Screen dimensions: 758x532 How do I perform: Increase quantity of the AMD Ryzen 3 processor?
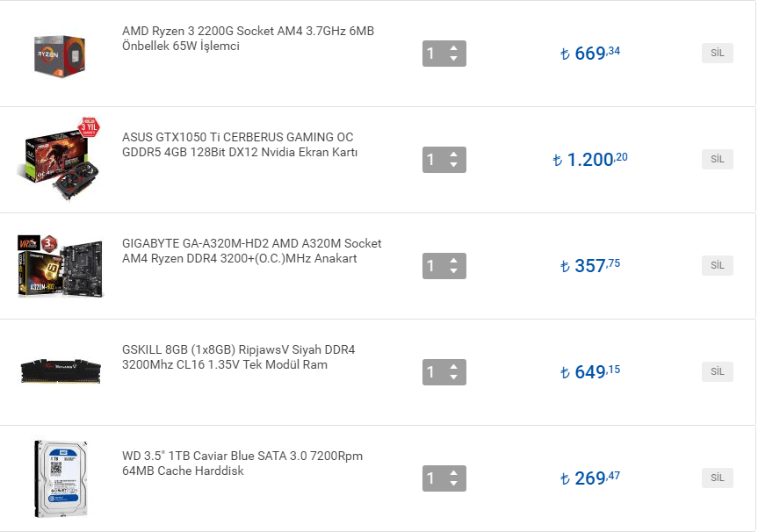pos(453,48)
